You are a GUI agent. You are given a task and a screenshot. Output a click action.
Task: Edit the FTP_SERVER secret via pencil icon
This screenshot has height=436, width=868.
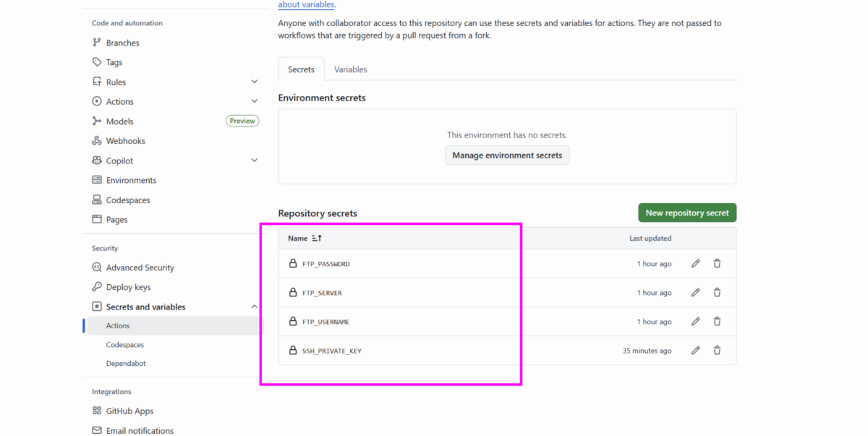pos(695,293)
